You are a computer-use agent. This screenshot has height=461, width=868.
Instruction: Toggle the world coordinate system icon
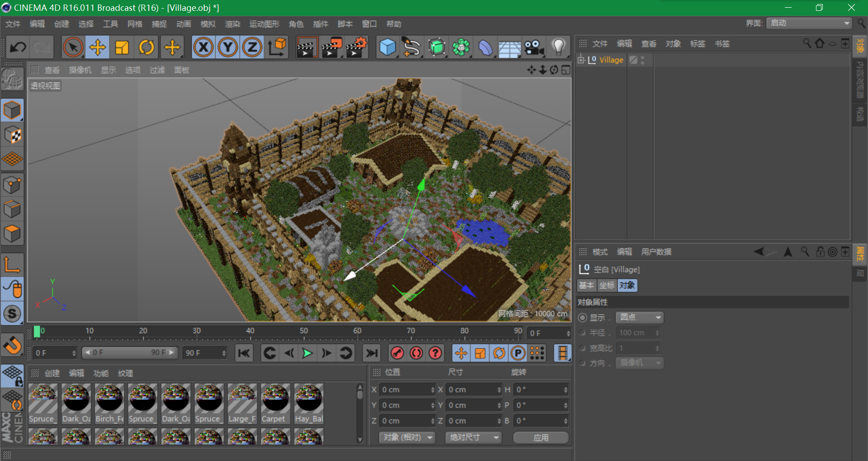[277, 47]
